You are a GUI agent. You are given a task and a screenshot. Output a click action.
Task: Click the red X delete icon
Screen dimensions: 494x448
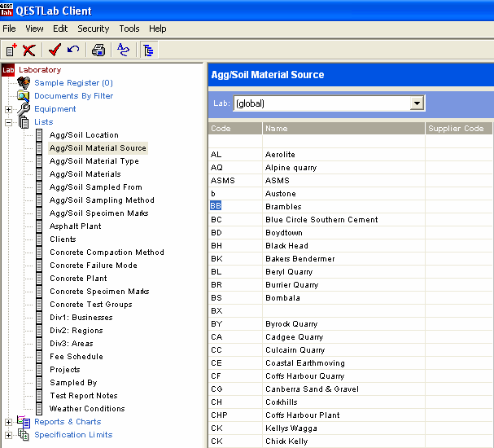pyautogui.click(x=29, y=51)
